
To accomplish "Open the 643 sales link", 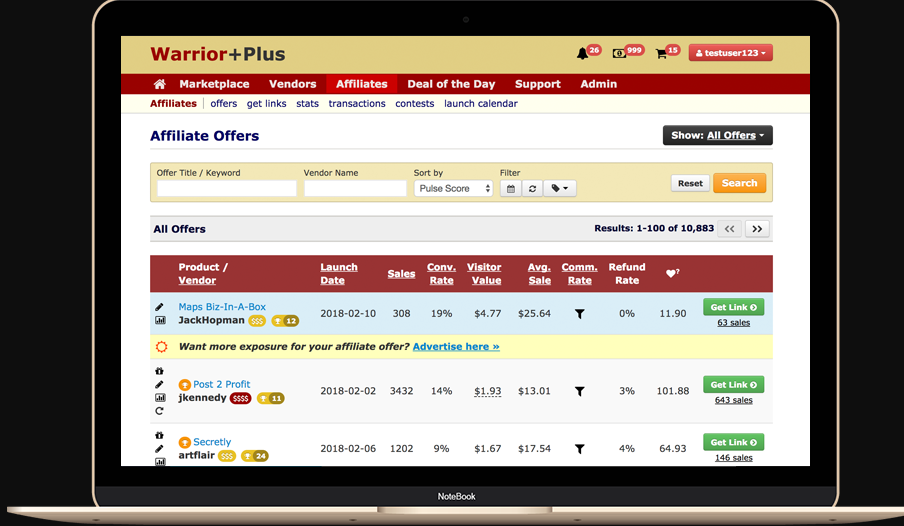I will coord(733,400).
